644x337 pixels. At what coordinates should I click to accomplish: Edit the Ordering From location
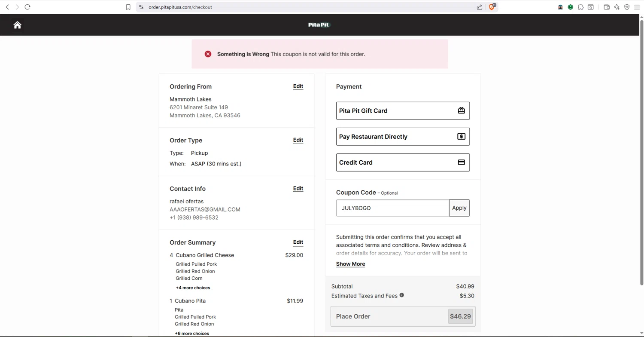click(x=298, y=86)
